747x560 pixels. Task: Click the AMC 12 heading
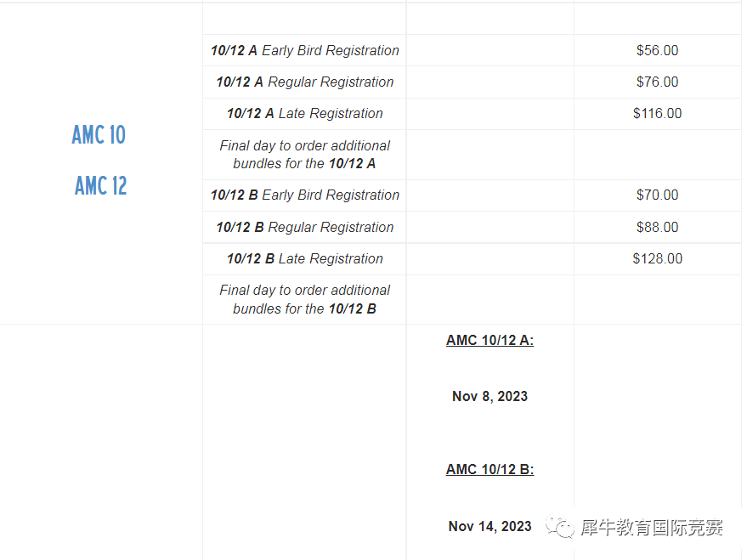point(100,185)
